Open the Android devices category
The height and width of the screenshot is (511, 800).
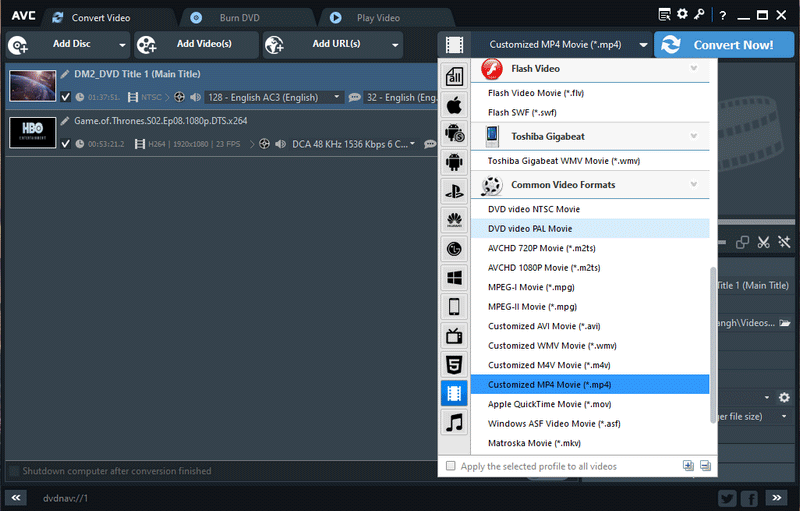pos(454,163)
